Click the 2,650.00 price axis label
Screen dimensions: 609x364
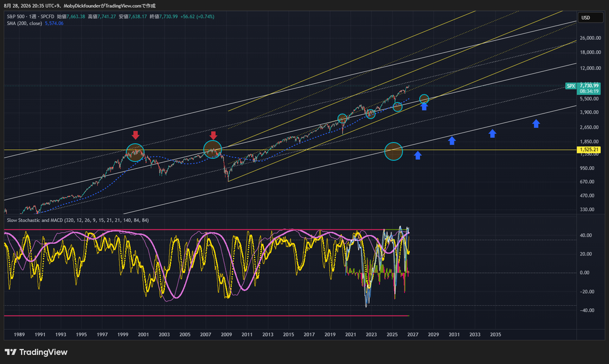tap(589, 127)
